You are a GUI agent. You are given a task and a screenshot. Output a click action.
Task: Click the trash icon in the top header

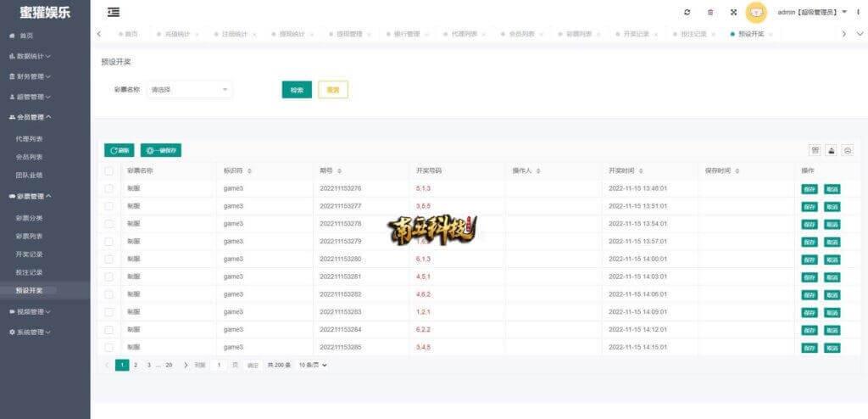point(710,12)
